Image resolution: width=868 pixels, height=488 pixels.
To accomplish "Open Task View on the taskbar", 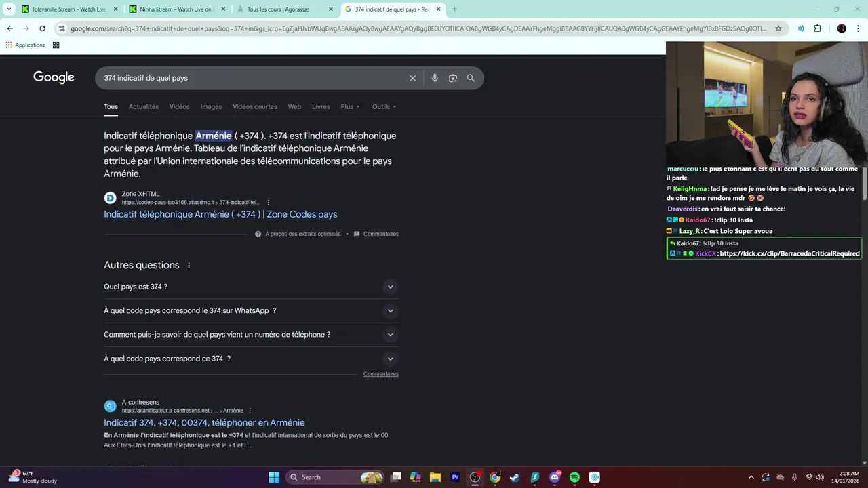I will 396,477.
